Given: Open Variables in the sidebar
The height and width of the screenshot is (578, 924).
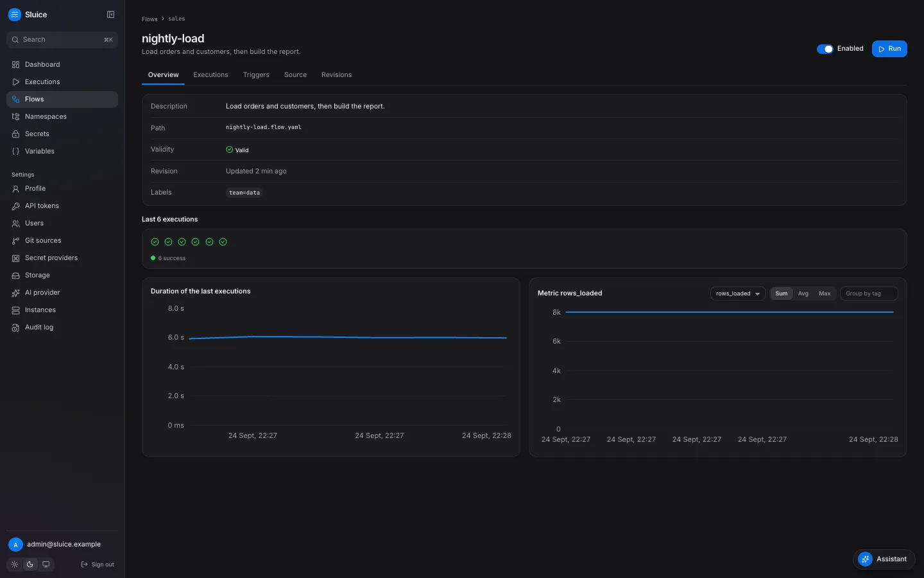Looking at the screenshot, I should coord(62,151).
